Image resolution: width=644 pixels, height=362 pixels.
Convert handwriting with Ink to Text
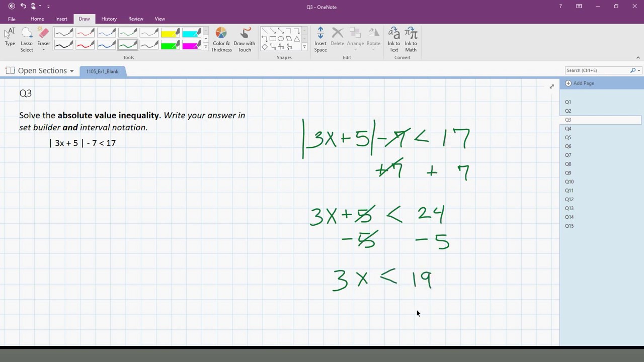(x=394, y=40)
